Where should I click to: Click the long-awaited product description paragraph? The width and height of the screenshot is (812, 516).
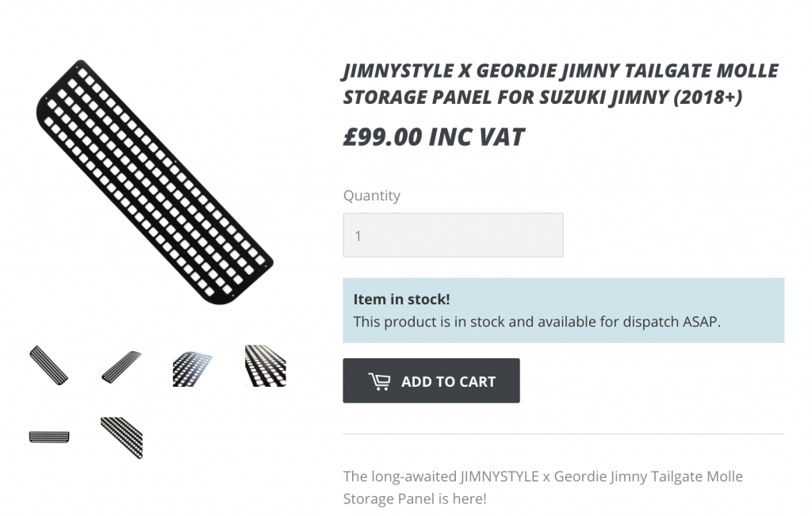tap(542, 487)
